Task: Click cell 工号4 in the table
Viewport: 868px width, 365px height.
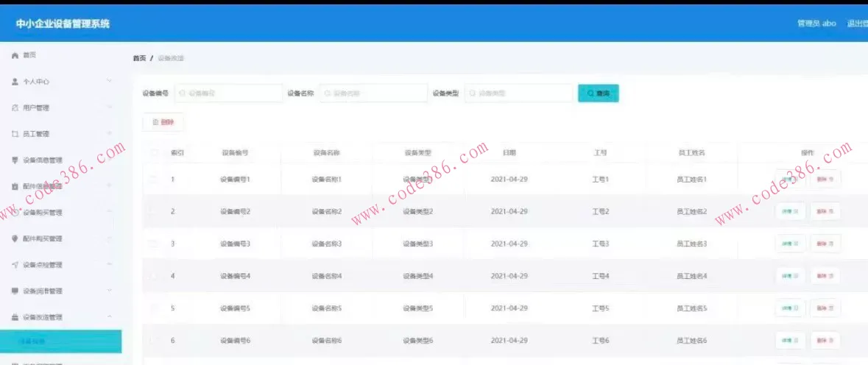Action: (x=601, y=275)
